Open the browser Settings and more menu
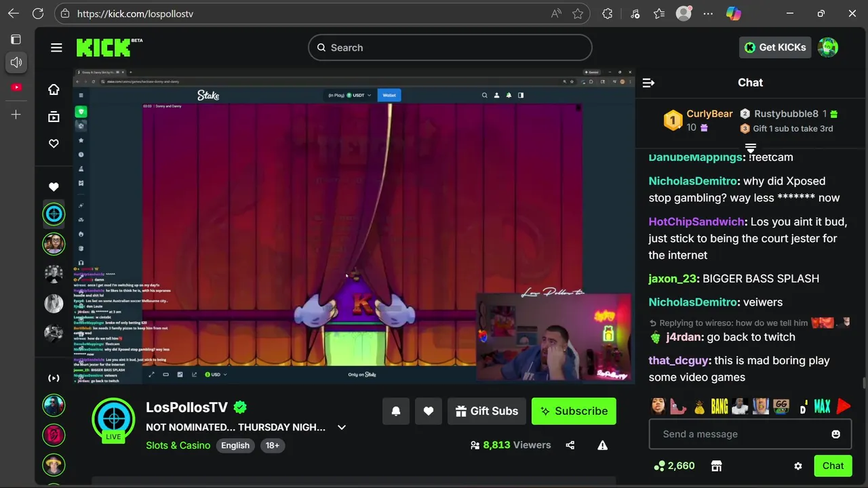Screen dimensions: 868x488 [x=708, y=14]
